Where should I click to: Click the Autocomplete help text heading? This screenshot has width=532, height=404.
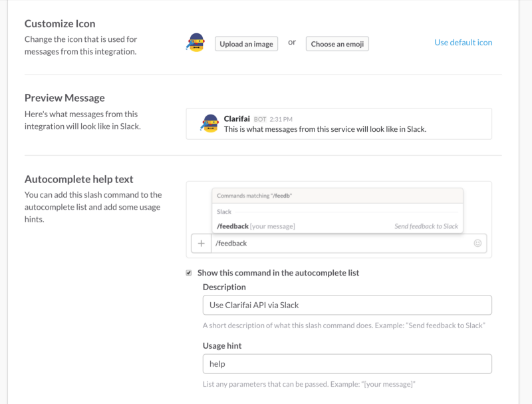click(78, 179)
